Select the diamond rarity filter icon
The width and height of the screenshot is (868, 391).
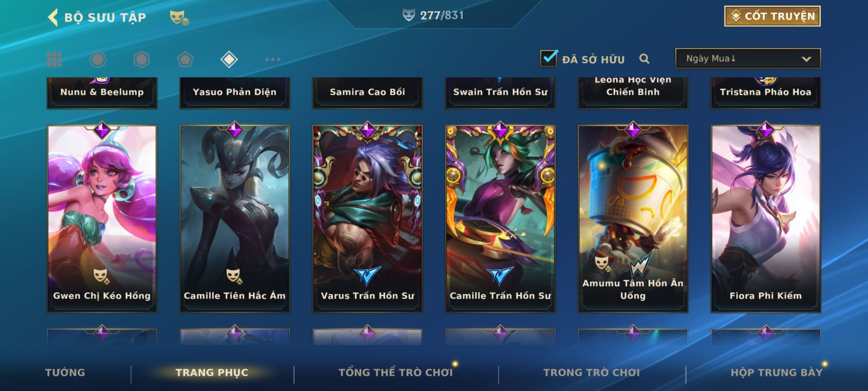coord(229,59)
